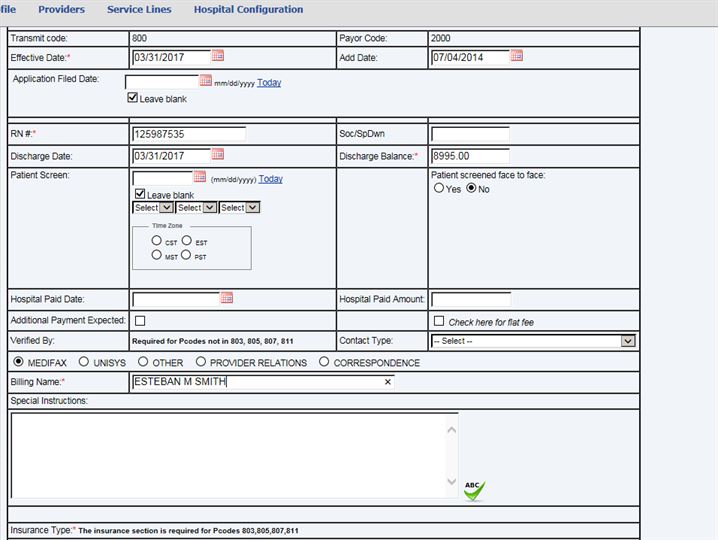
Task: Click calendar icon for Application Filed Date
Action: tap(206, 81)
